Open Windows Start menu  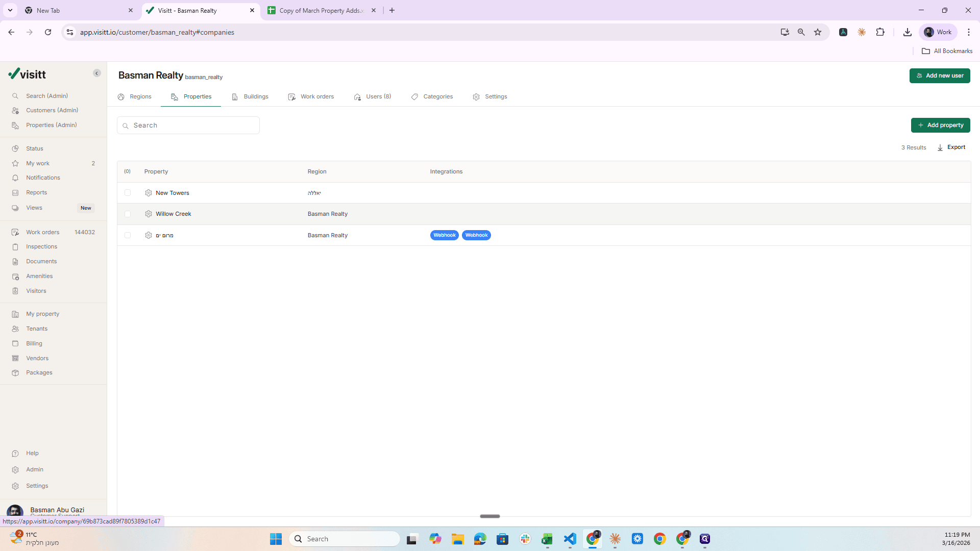(276, 539)
